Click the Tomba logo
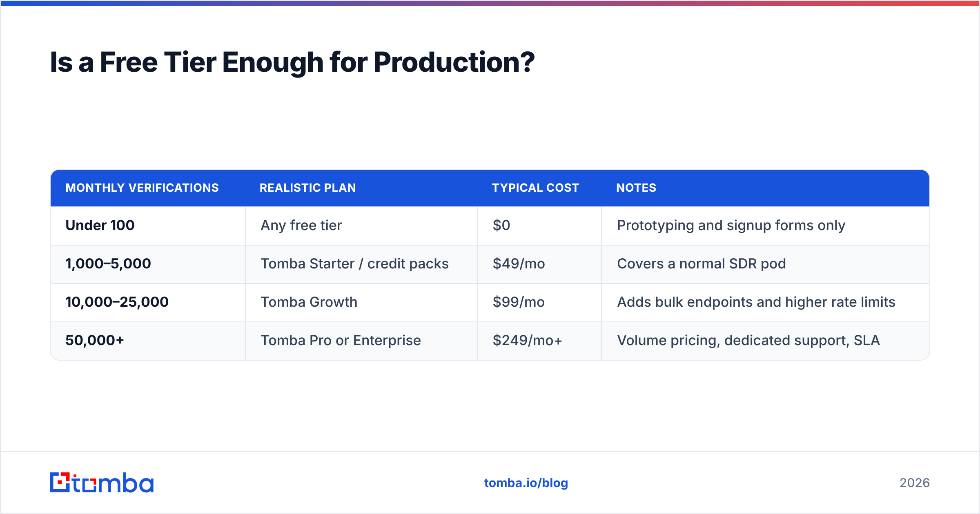 [x=102, y=483]
